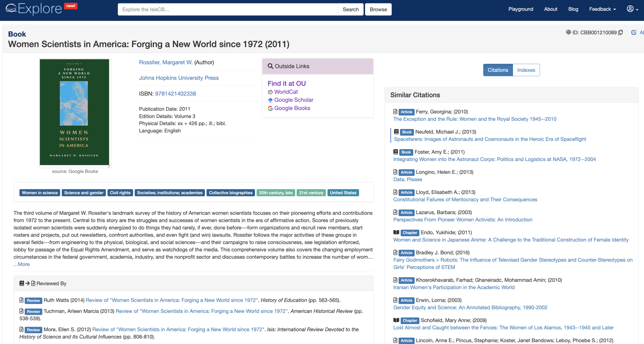Switch to the Indexes toggle
Viewport: 644px width, 344px height.
[x=526, y=70]
